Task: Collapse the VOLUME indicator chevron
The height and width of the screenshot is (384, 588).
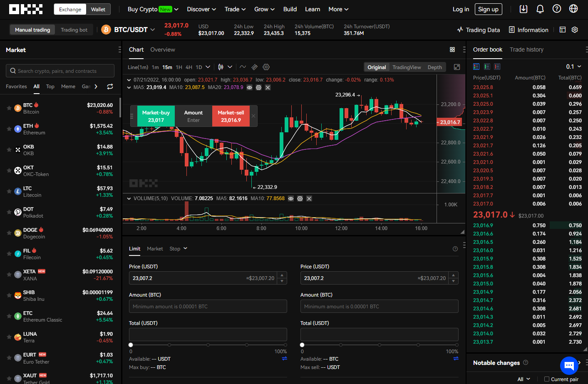Action: pyautogui.click(x=129, y=198)
